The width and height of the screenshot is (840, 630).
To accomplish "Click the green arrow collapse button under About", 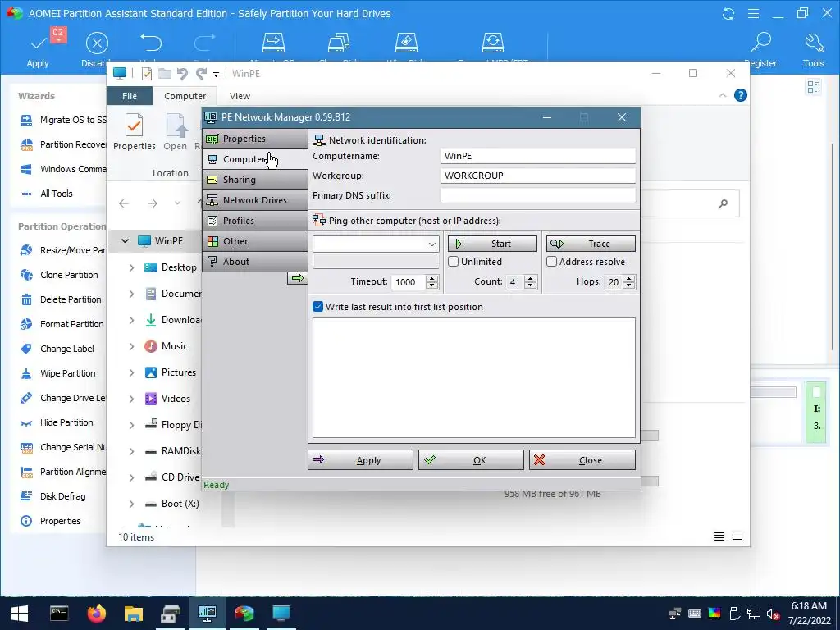I will point(297,278).
